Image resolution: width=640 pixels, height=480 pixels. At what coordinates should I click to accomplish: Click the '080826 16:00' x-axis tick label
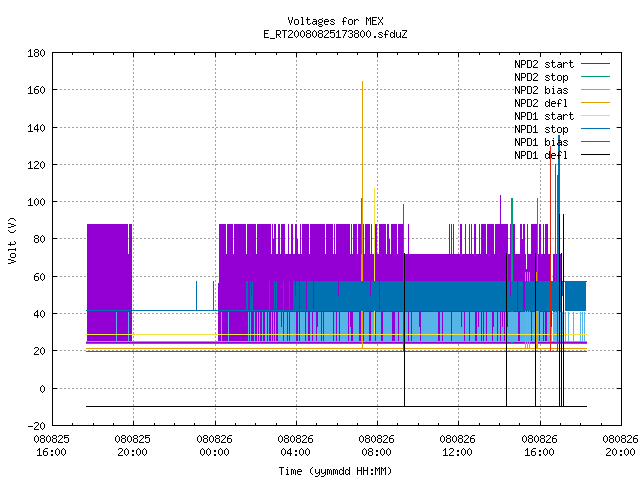(539, 446)
